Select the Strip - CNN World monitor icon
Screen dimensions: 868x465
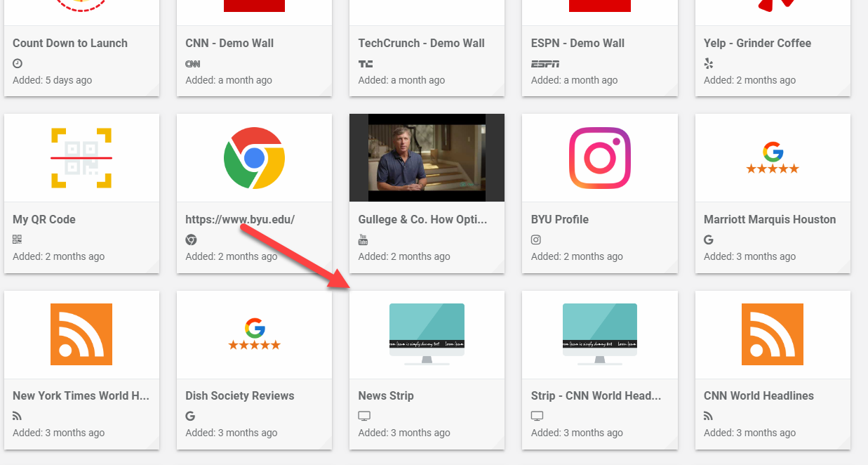coord(599,334)
